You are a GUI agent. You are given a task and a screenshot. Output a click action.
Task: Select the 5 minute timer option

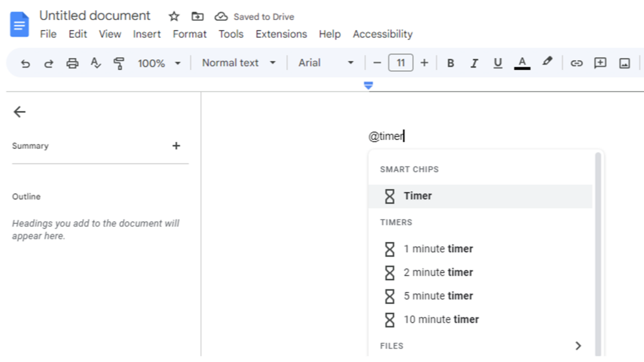pyautogui.click(x=438, y=296)
